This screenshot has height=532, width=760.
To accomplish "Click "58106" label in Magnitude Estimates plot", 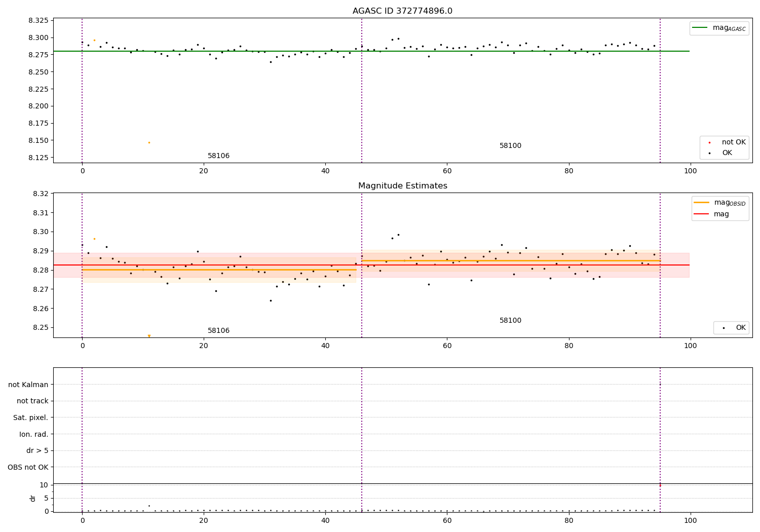I will pyautogui.click(x=218, y=331).
